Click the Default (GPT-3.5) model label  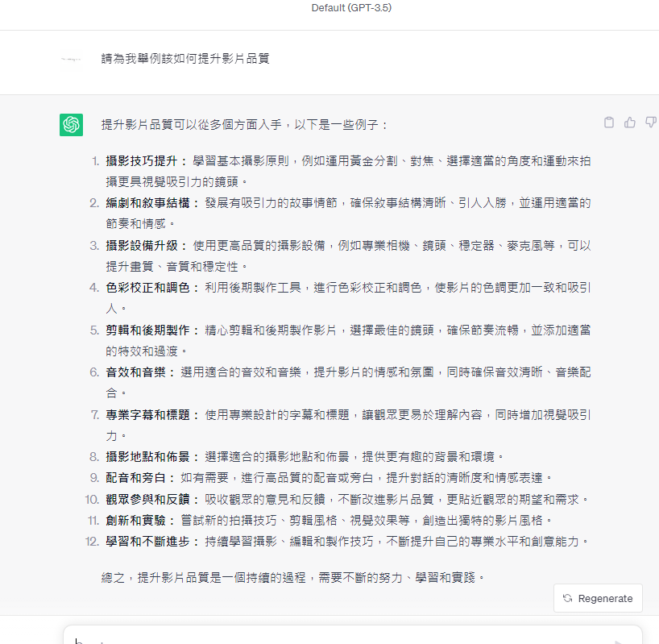351,7
